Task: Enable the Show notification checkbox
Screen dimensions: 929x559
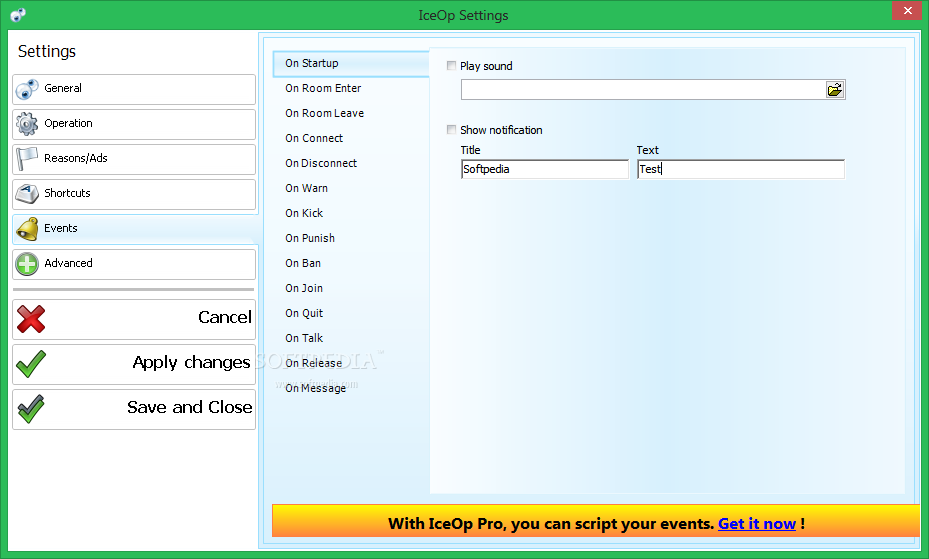Action: (x=451, y=130)
